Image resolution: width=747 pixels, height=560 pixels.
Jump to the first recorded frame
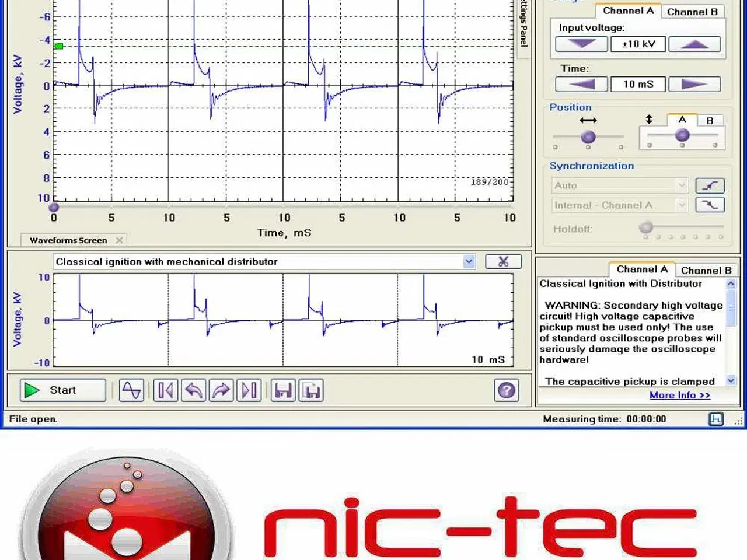(165, 390)
